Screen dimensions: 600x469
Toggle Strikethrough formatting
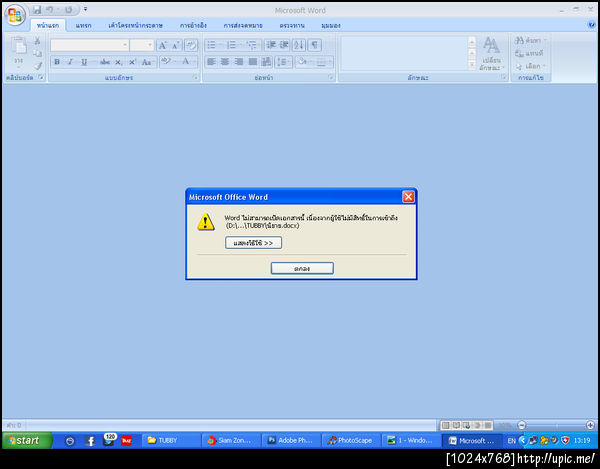pyautogui.click(x=105, y=62)
